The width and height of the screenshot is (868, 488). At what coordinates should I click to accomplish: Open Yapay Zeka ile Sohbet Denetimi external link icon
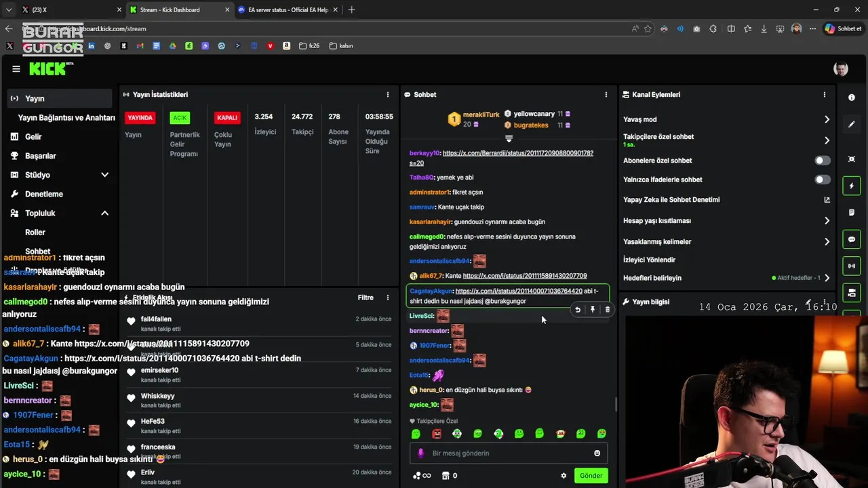point(827,200)
